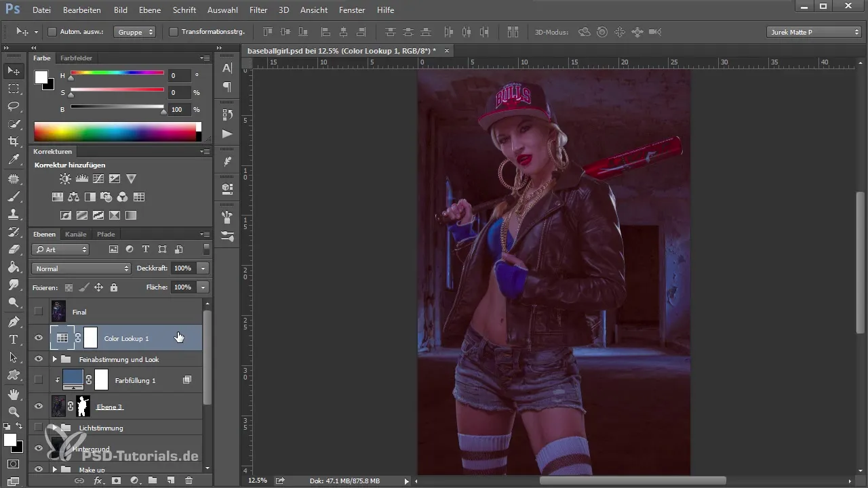Select the Lasso tool
868x488 pixels.
[14, 106]
